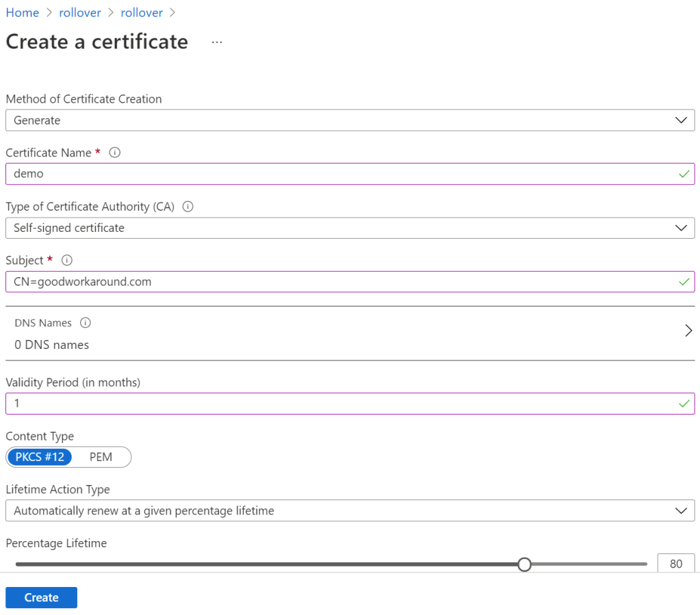The width and height of the screenshot is (700, 615).
Task: Expand Type of Certificate Authority dropdown
Action: click(350, 228)
